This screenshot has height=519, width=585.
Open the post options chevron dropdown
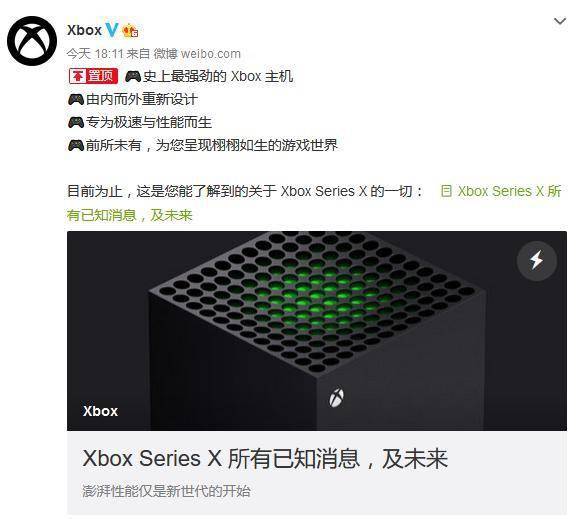tap(560, 21)
